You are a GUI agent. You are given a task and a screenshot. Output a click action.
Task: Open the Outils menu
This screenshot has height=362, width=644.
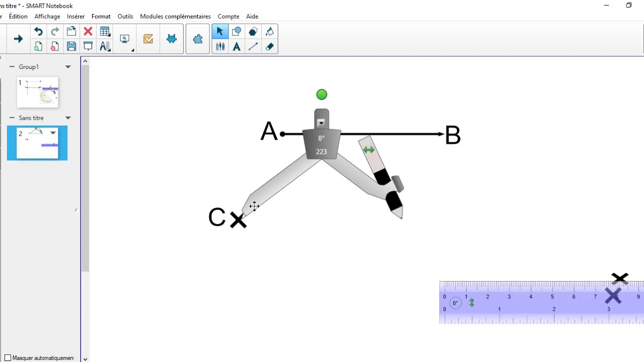click(125, 17)
